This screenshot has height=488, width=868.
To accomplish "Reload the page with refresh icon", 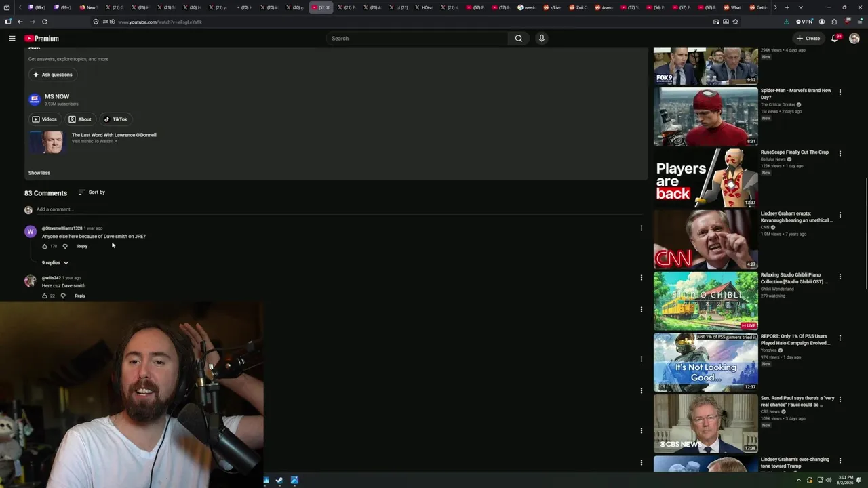I will click(x=45, y=22).
